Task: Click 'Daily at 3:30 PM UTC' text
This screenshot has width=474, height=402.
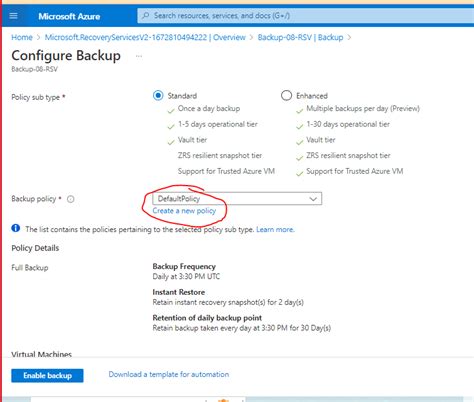Action: click(x=186, y=276)
